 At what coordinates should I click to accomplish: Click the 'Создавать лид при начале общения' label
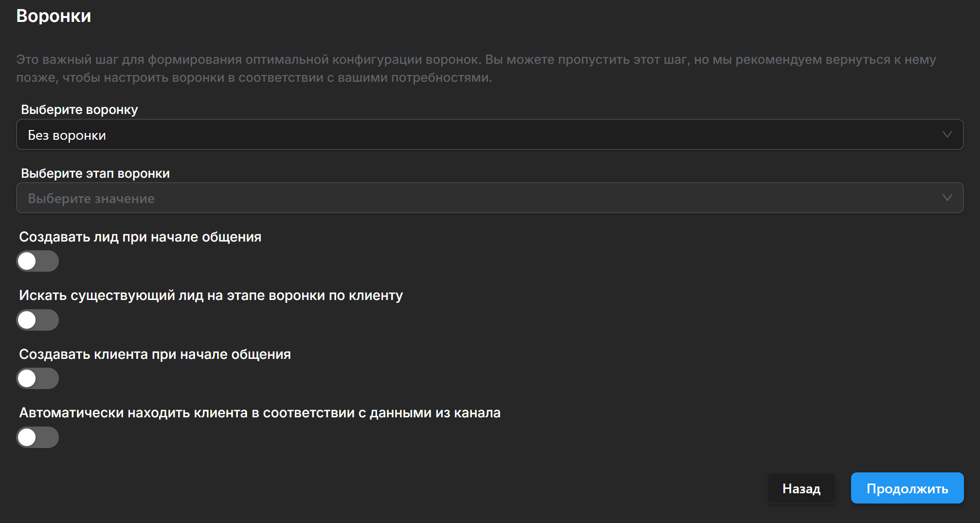[x=140, y=237]
